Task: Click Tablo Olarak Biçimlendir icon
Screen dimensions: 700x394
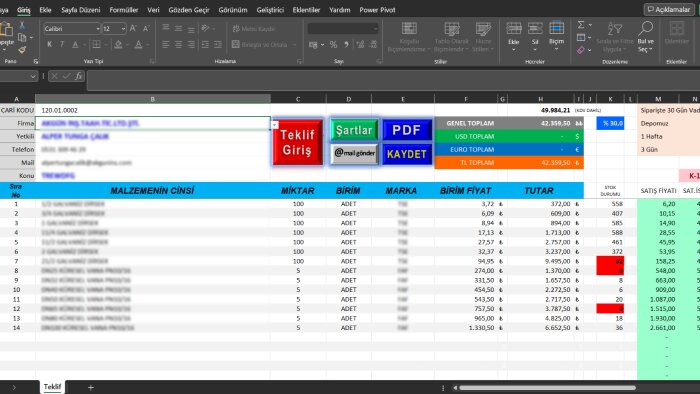Action: [x=452, y=29]
